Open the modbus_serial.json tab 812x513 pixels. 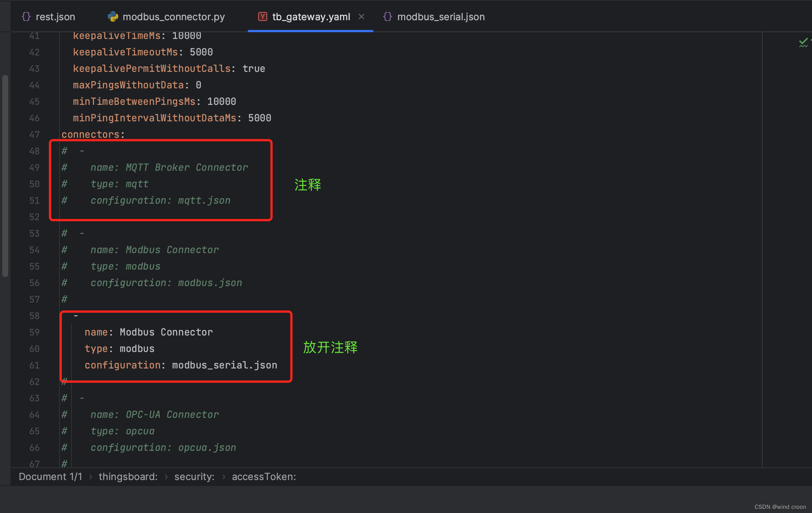point(434,17)
